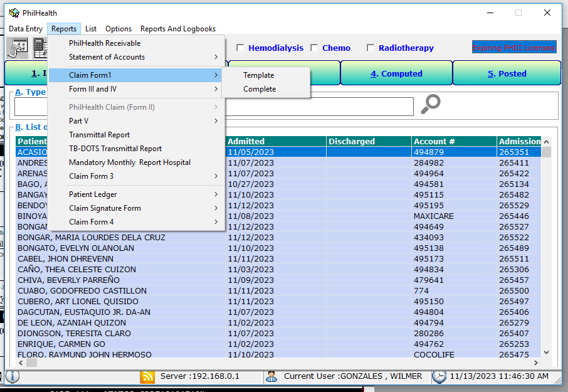Open the Expiring PHIC Licenses button
568x392 pixels.
tap(514, 48)
